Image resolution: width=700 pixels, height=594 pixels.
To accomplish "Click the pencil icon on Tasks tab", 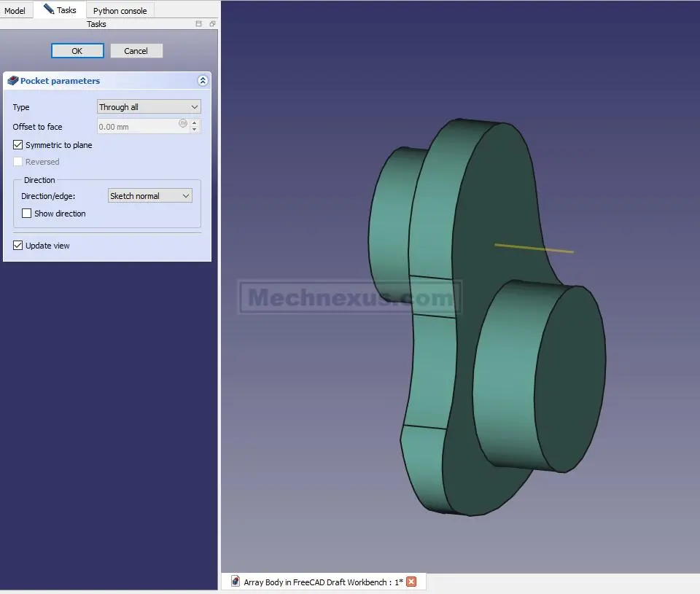I will click(x=48, y=9).
